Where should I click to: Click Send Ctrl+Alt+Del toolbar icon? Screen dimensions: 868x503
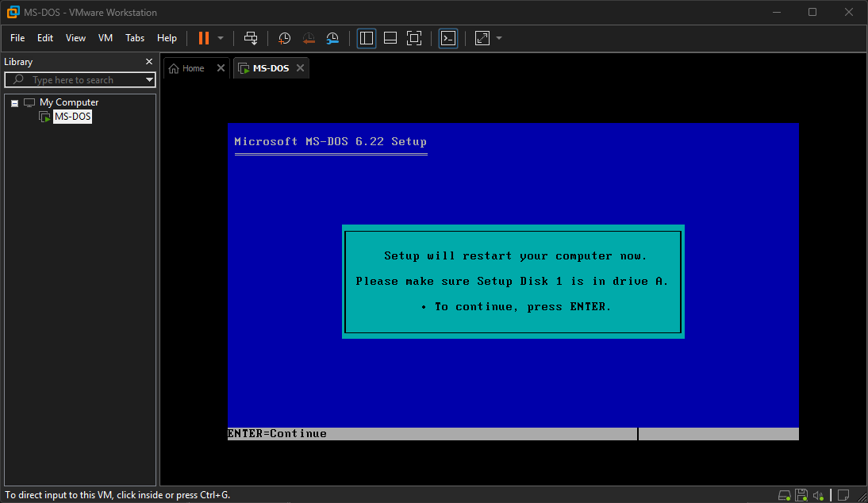point(251,38)
